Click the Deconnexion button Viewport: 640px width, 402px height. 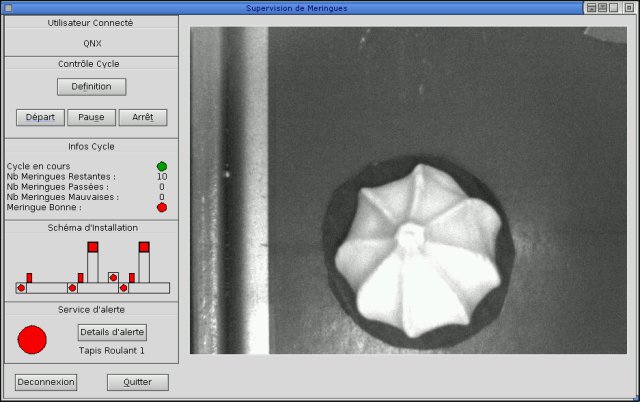(x=46, y=382)
